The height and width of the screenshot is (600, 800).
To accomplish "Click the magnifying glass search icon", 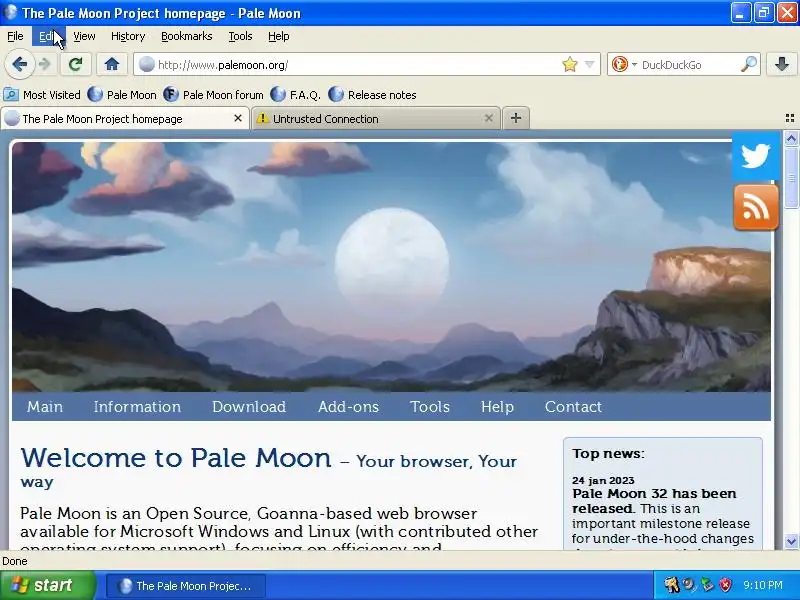I will click(748, 65).
